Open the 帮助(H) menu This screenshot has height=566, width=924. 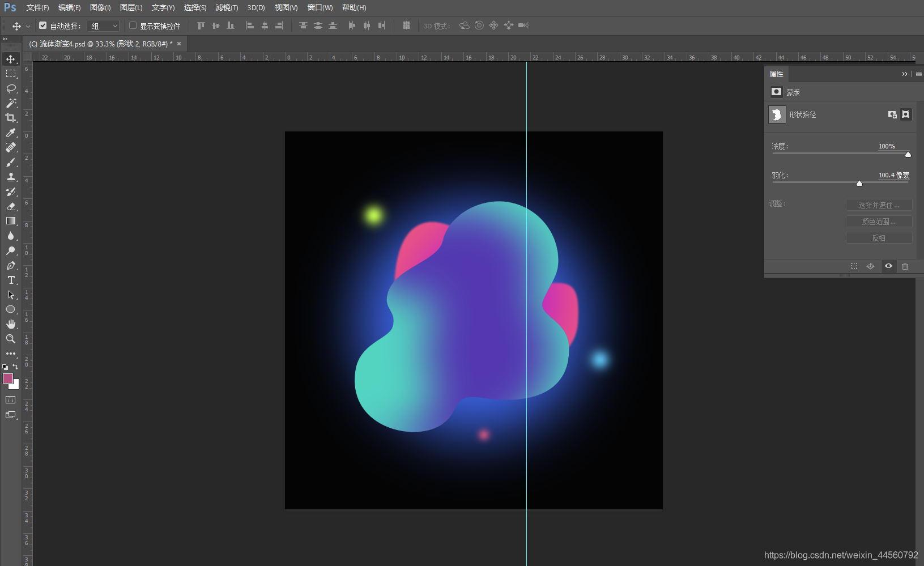tap(354, 7)
